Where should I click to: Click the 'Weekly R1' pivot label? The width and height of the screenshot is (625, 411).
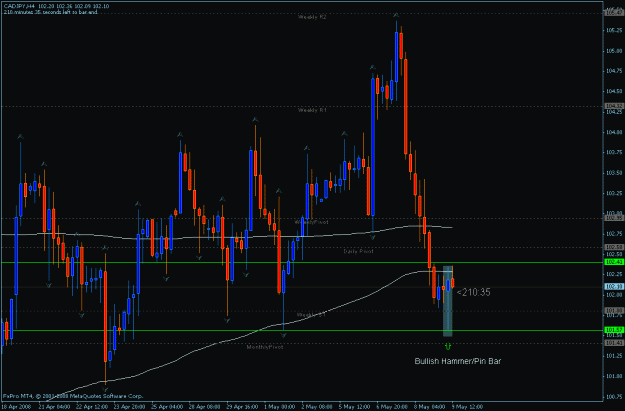coord(312,110)
